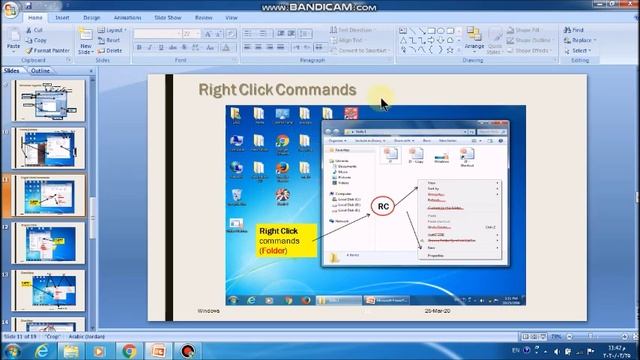Screen dimensions: 640x360
Task: Open the Clipboard dialog launcher
Action: (x=68, y=60)
